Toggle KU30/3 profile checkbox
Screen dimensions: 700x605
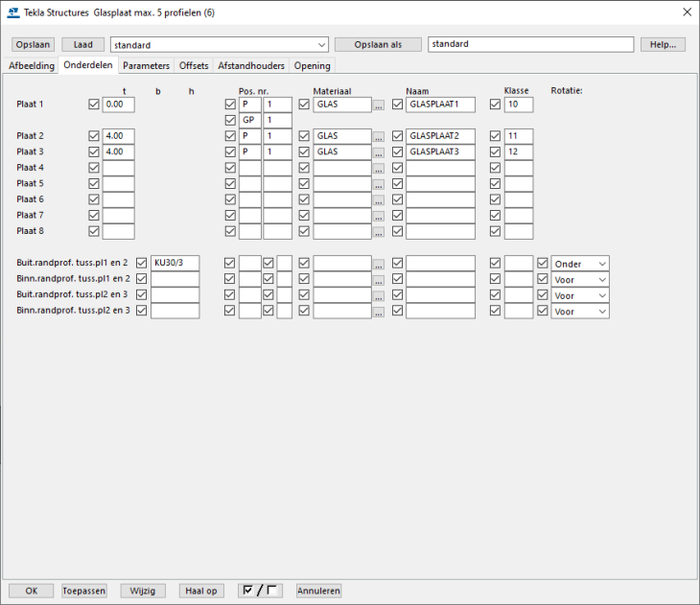coord(142,264)
